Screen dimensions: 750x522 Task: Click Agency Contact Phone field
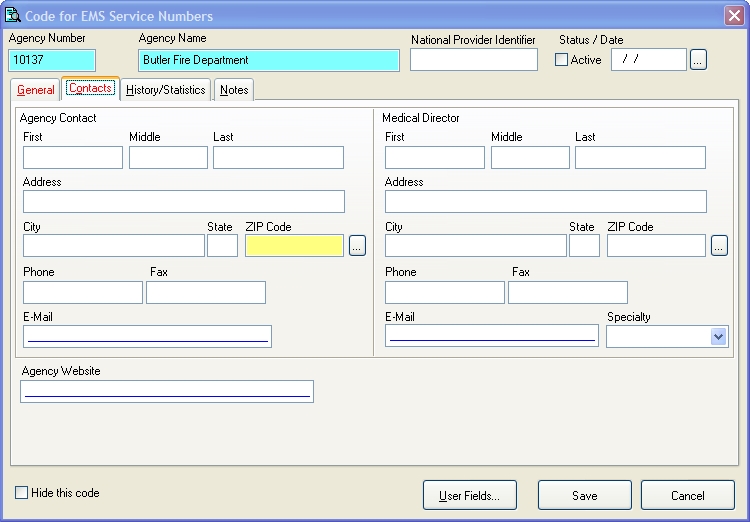(x=83, y=292)
